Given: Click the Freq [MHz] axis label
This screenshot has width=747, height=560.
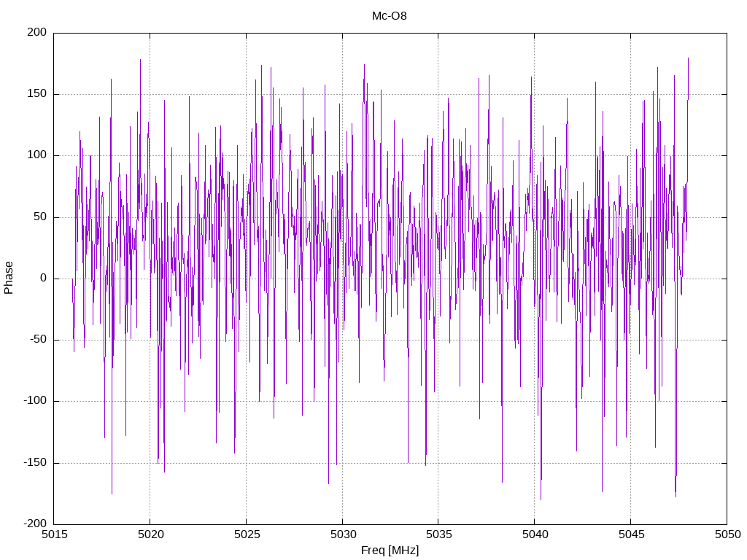Looking at the screenshot, I should point(390,550).
